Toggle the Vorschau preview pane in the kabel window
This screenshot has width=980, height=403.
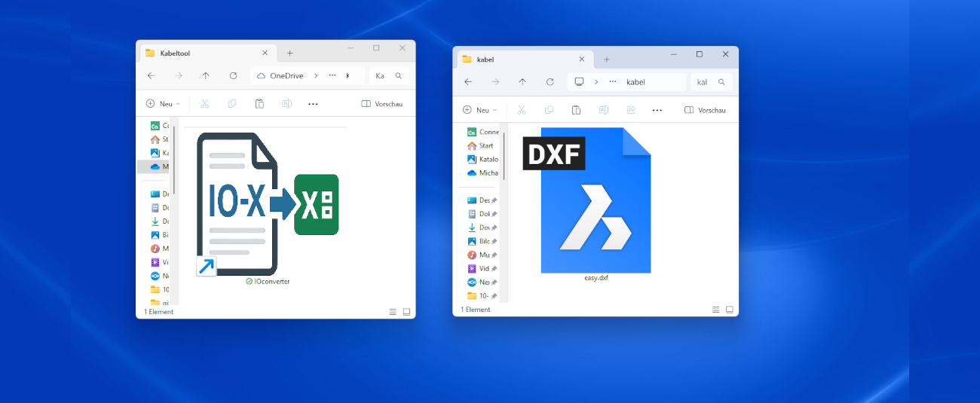(705, 110)
